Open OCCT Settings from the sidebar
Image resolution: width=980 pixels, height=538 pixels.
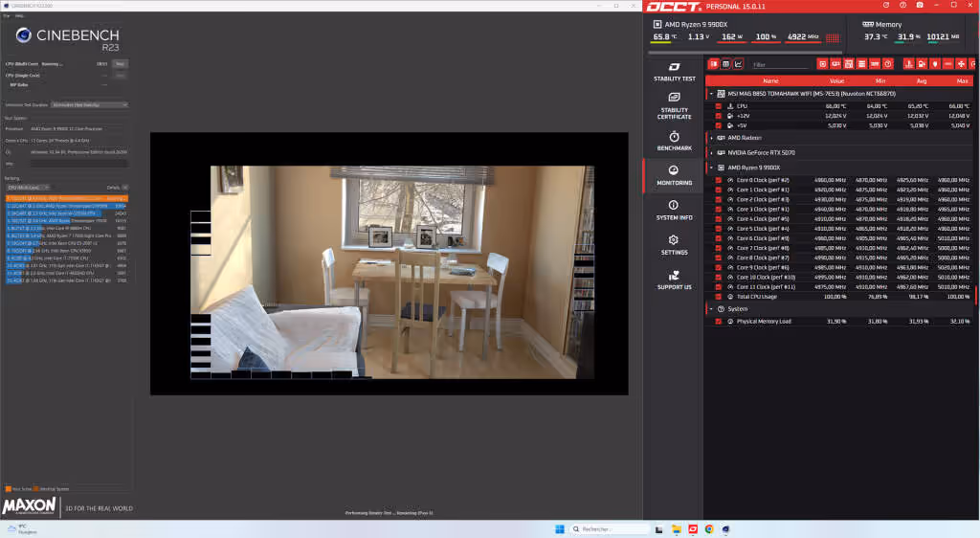tap(674, 244)
